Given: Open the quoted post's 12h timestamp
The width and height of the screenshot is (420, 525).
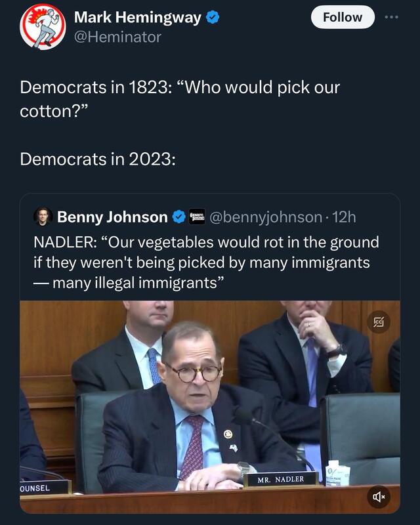Looking at the screenshot, I should click(345, 217).
